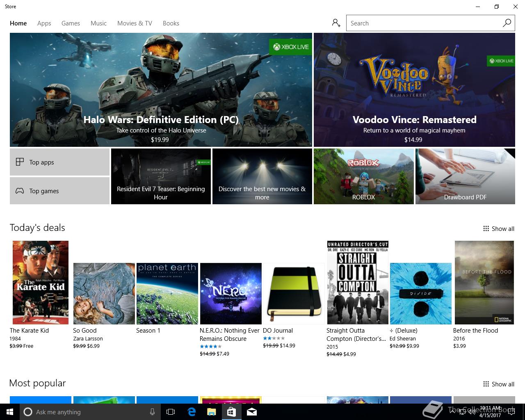Click the DO Journal star rating
This screenshot has width=525, height=420.
pyautogui.click(x=274, y=338)
